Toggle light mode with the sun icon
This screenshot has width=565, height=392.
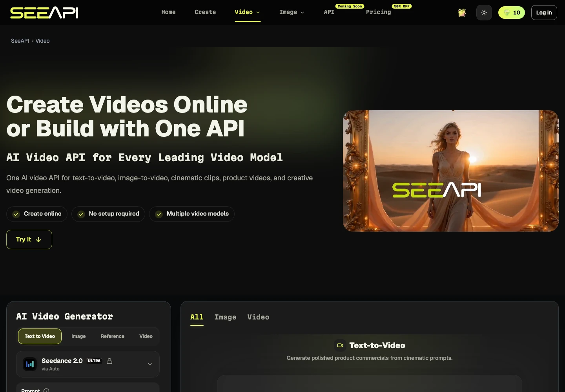coord(484,13)
